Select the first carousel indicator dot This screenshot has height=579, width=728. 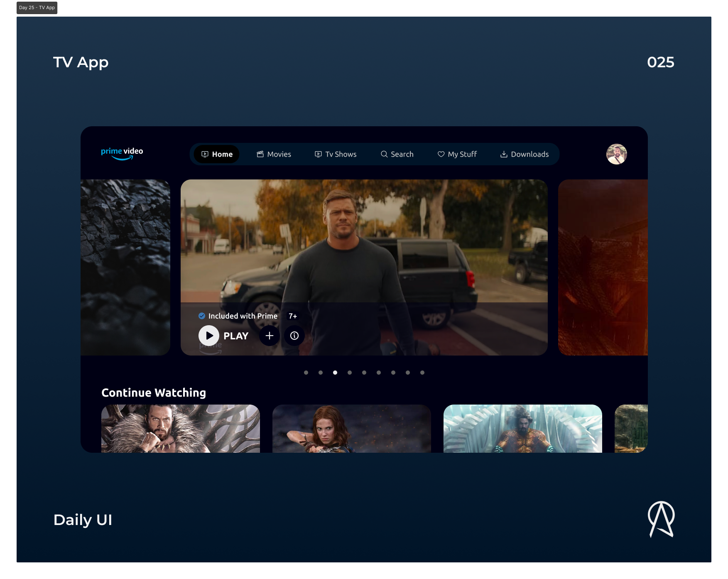click(x=306, y=373)
